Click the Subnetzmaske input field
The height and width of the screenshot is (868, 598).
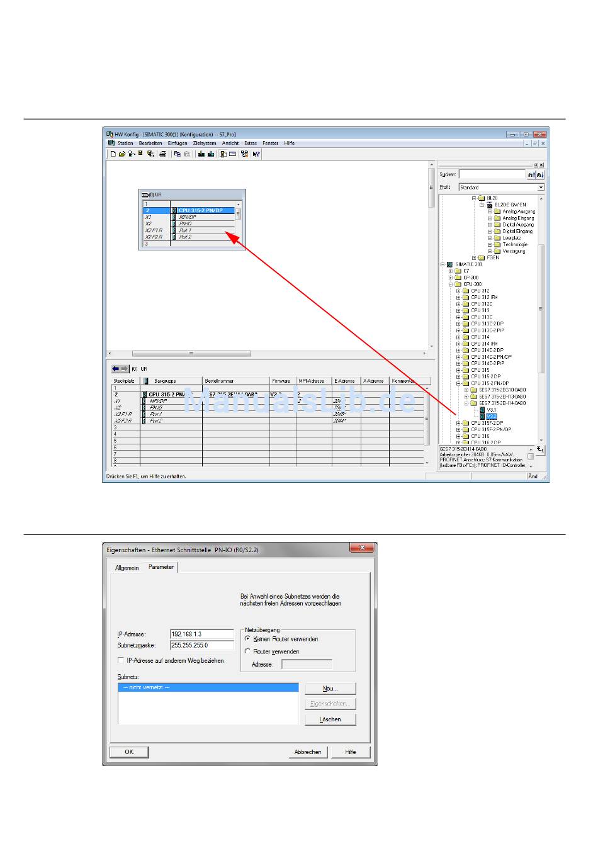tap(203, 645)
